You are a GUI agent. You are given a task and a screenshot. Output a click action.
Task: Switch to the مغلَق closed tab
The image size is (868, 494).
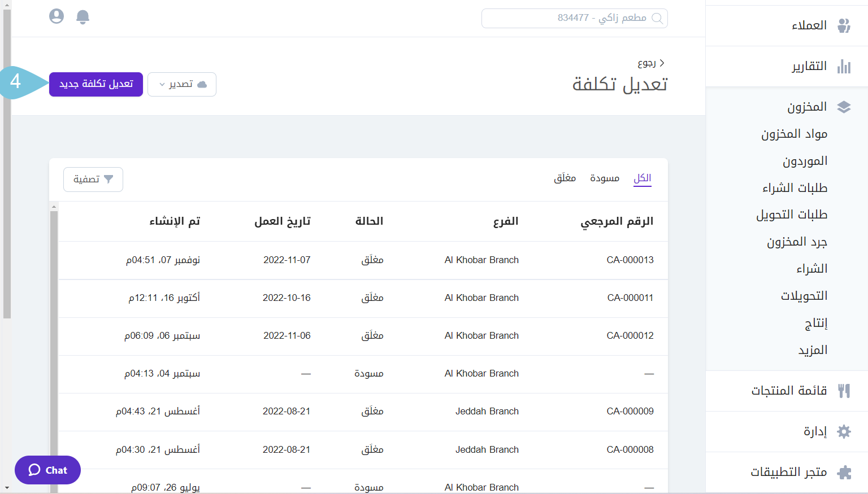565,178
